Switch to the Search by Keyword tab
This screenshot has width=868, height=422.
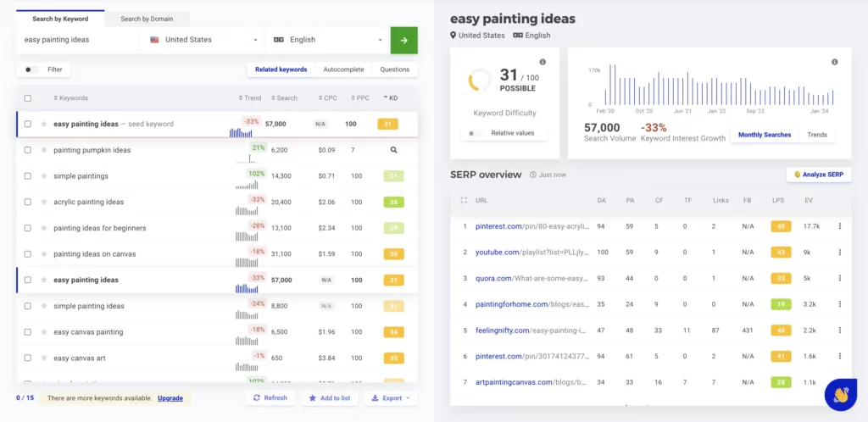point(60,19)
